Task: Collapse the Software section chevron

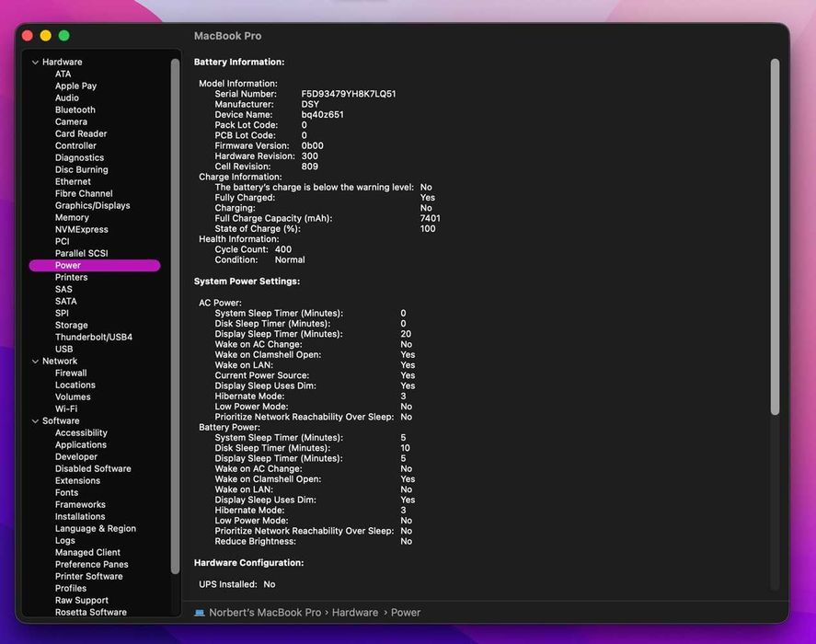Action: pyautogui.click(x=35, y=421)
